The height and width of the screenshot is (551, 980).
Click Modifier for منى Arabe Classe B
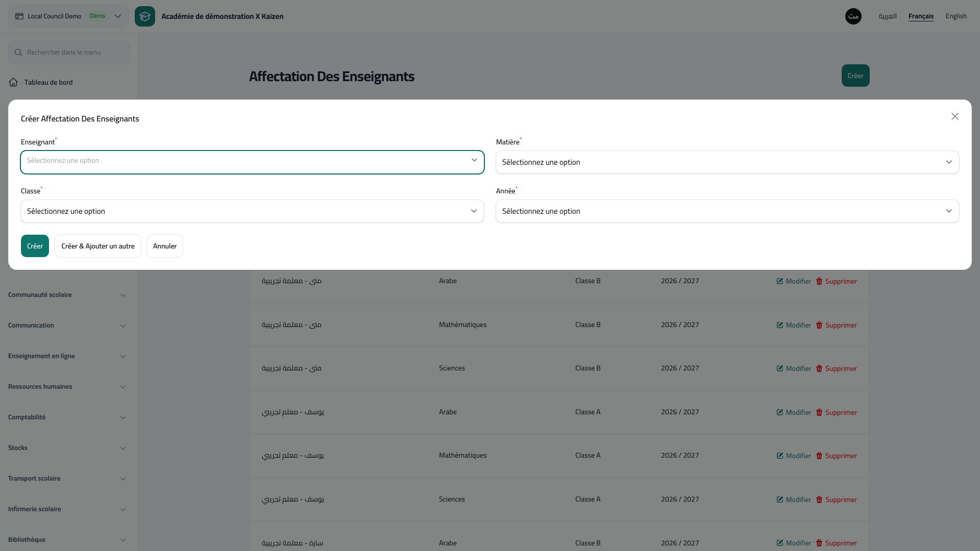(x=794, y=281)
